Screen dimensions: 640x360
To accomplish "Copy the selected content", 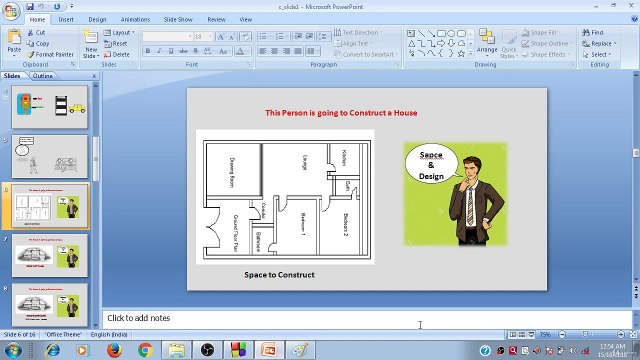I will click(x=38, y=43).
